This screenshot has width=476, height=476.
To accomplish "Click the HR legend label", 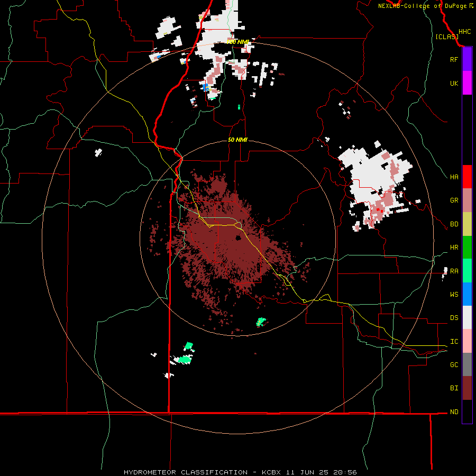I will click(x=454, y=248).
